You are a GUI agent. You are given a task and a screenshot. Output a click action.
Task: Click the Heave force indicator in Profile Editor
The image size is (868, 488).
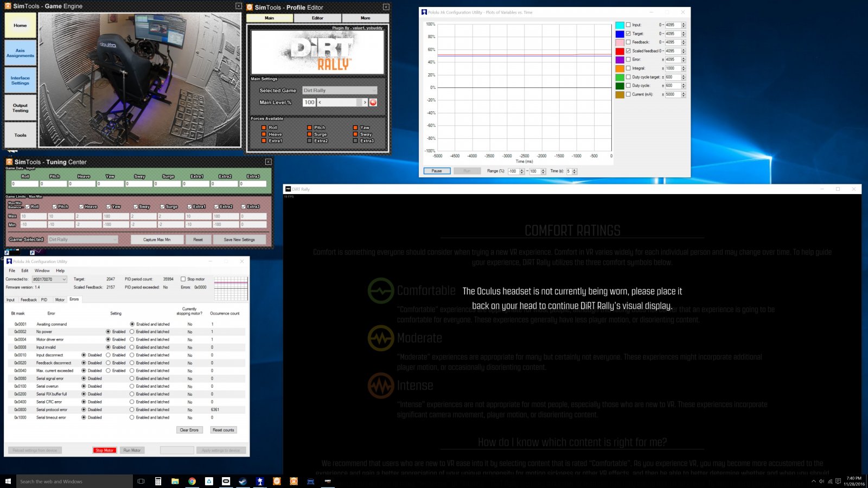coord(264,134)
